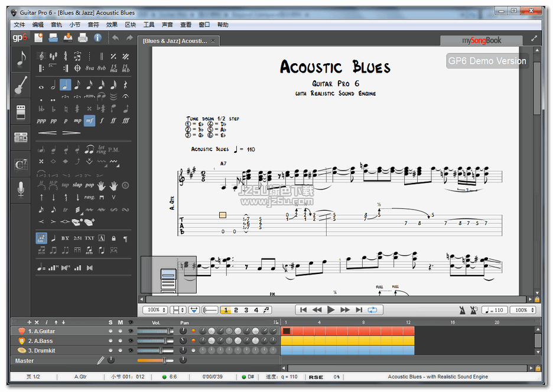Adjust the A.Guitar volume slider
This screenshot has width=553, height=392.
click(x=155, y=331)
